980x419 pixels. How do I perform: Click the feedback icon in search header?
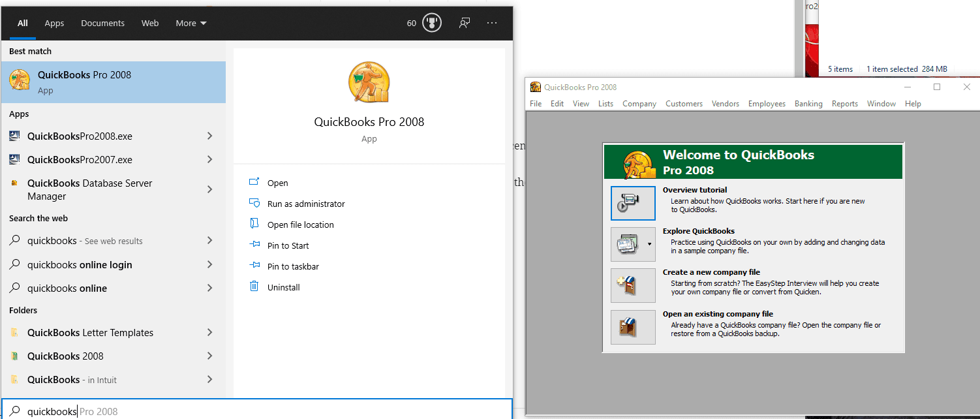click(465, 23)
